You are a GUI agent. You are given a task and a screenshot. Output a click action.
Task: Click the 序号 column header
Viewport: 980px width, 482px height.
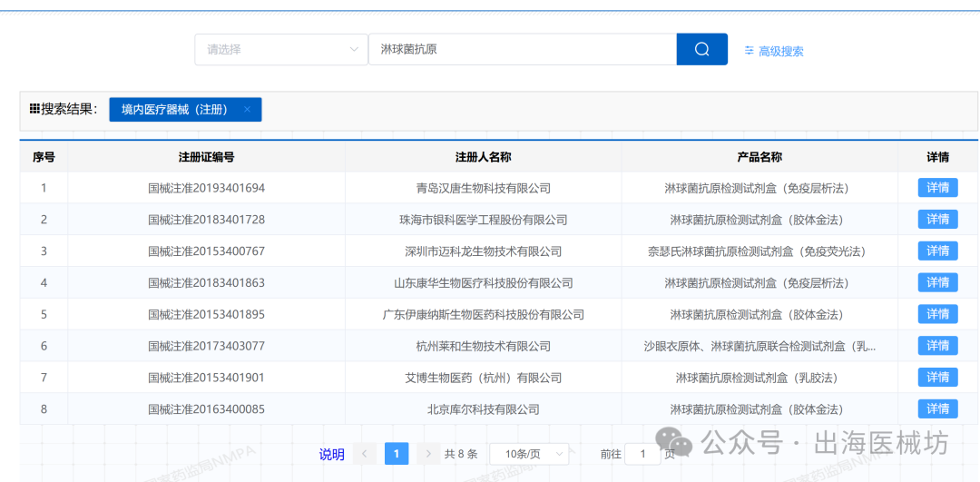[x=44, y=157]
